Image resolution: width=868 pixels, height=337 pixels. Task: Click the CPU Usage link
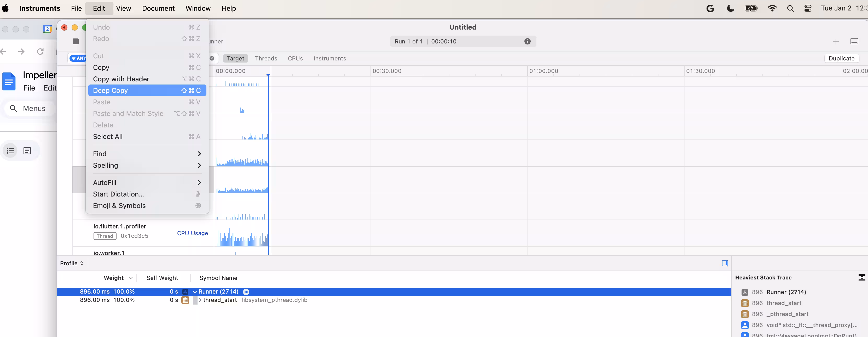click(192, 233)
